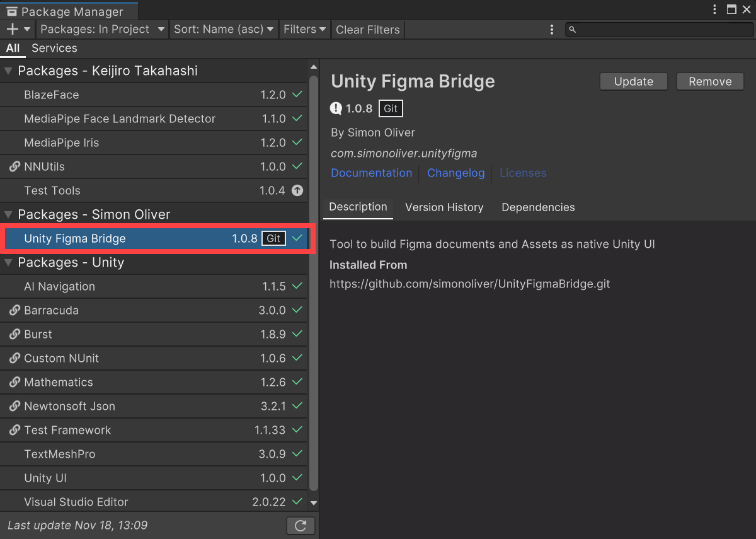Viewport: 756px width, 539px height.
Task: Click the link icon beside Custom NUnit
Action: (14, 358)
